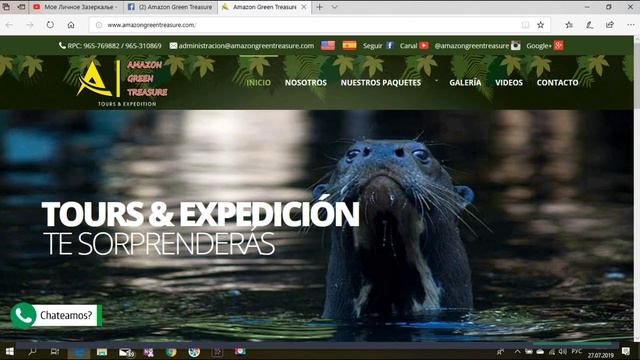Open the Chrome taskbar icon
The height and width of the screenshot is (360, 640).
click(171, 352)
